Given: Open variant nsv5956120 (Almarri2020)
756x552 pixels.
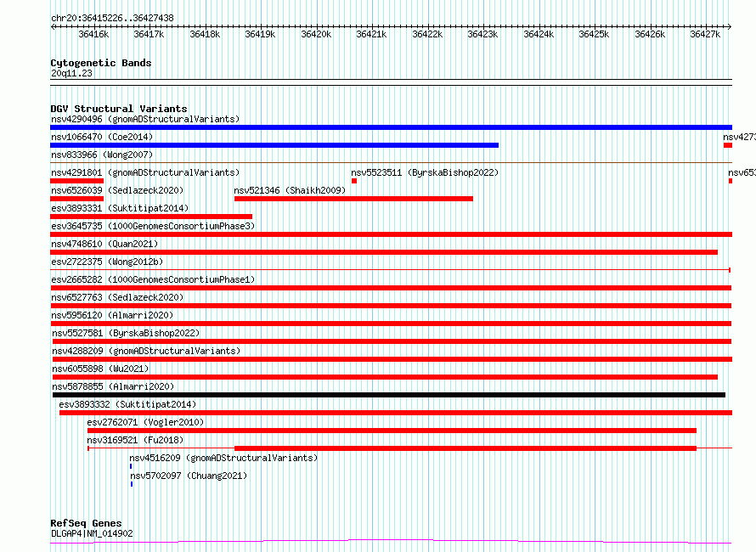Looking at the screenshot, I should pos(112,315).
